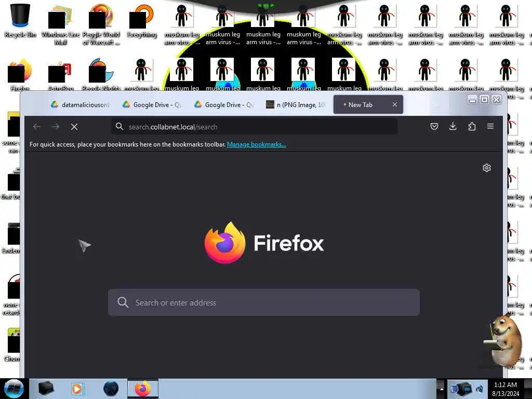
Task: Select the Everything desktop shortcut
Action: (x=142, y=21)
